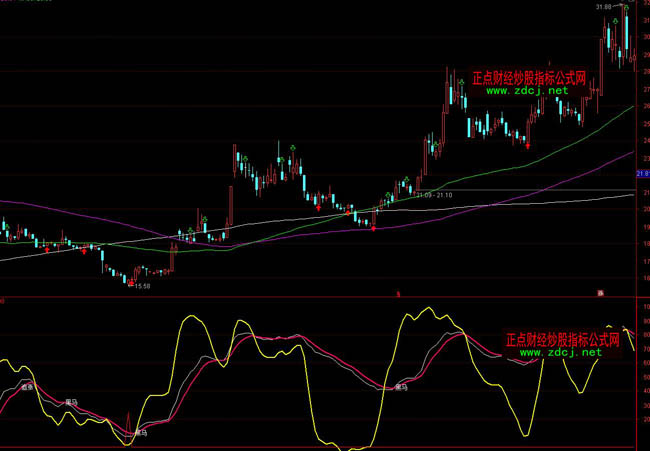Click the red arrow touching the purple average line
Screen dimensions: 650x451
tap(374, 229)
